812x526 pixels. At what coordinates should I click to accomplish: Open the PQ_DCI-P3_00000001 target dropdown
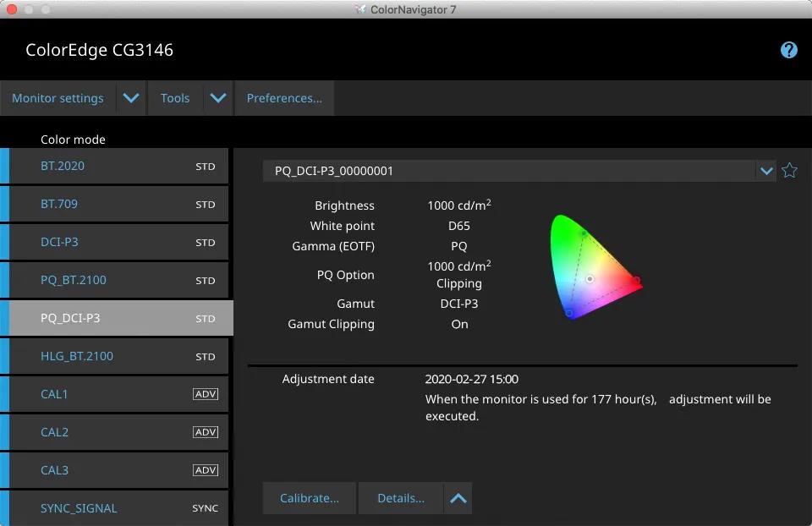click(765, 171)
